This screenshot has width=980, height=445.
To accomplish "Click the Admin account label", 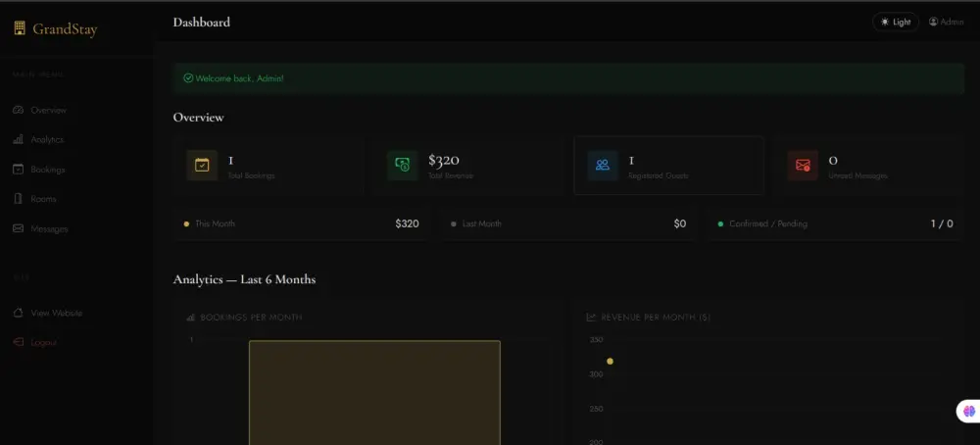I will tap(952, 22).
